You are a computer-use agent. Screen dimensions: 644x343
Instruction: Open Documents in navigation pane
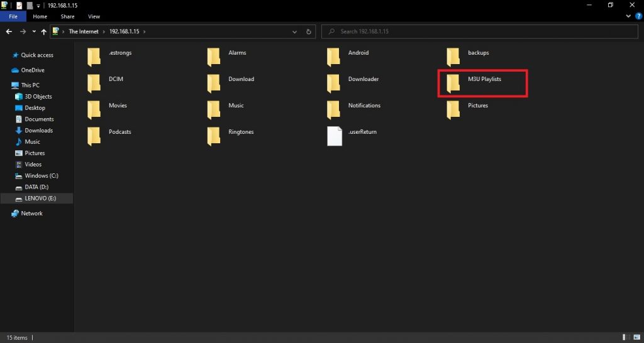coord(39,119)
